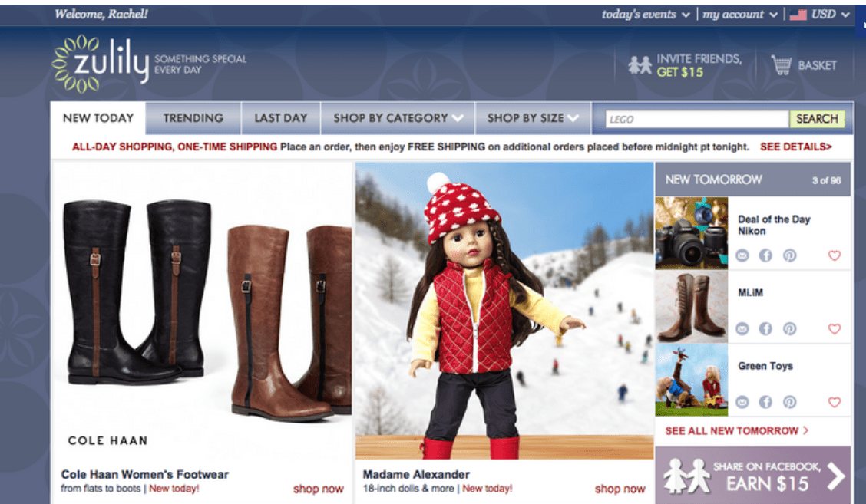Image resolution: width=866 pixels, height=504 pixels.
Task: Click the Zulily logo
Action: pyautogui.click(x=101, y=64)
